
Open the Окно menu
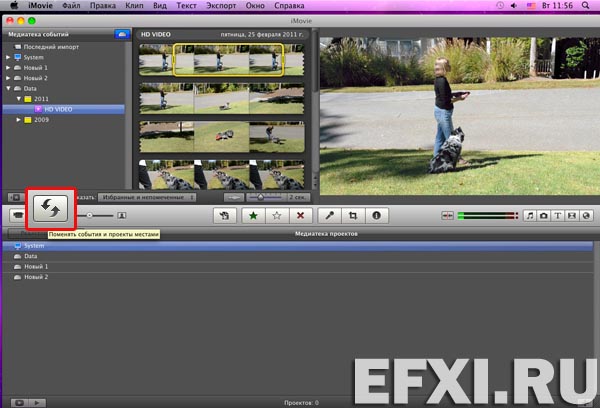click(255, 5)
